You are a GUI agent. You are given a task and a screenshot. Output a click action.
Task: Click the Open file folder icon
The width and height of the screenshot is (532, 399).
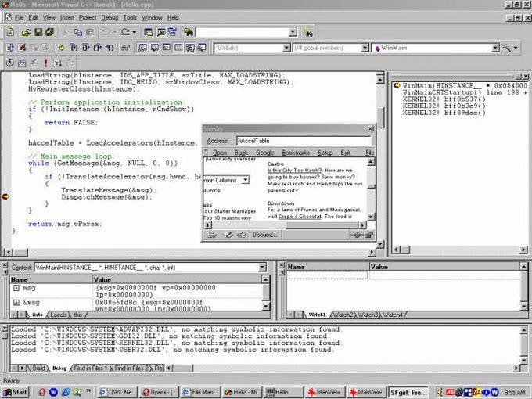tap(26, 32)
